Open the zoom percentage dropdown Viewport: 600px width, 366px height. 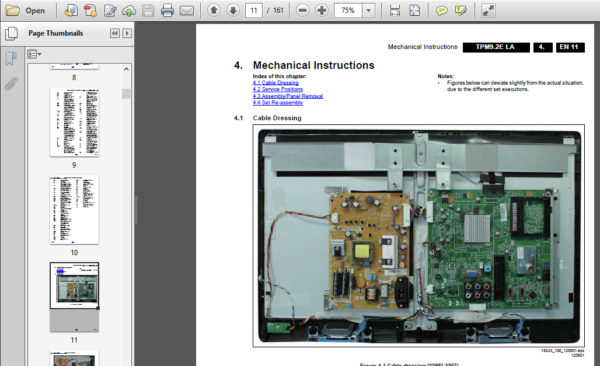(368, 10)
